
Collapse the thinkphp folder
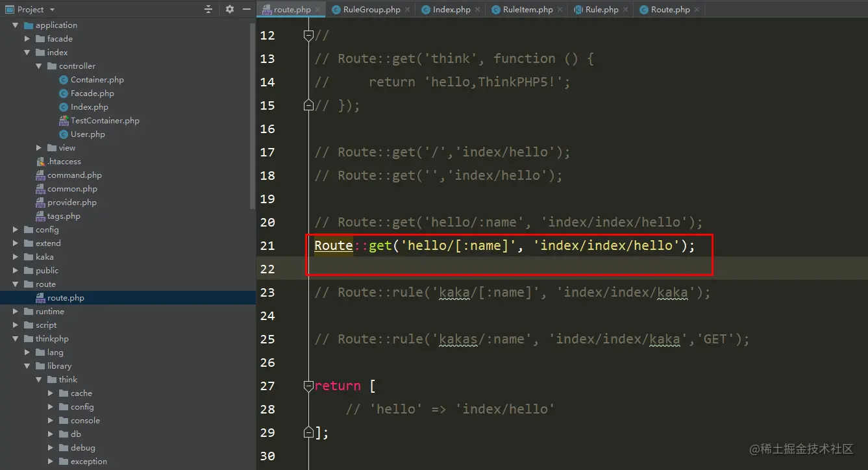coord(16,339)
